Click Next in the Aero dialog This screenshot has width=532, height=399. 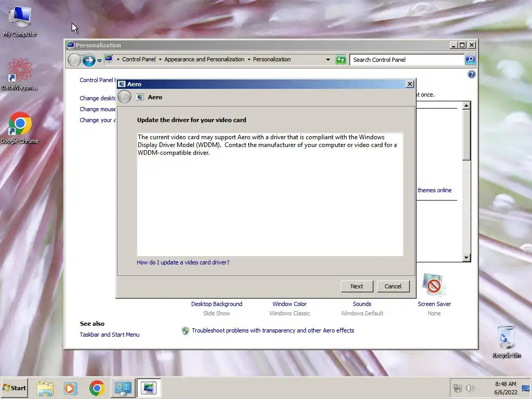pos(356,286)
